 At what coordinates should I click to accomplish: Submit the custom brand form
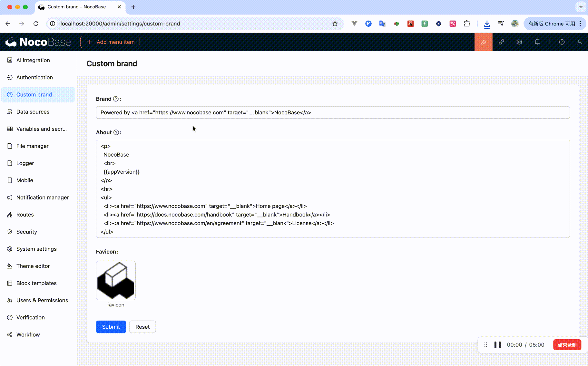pos(111,327)
